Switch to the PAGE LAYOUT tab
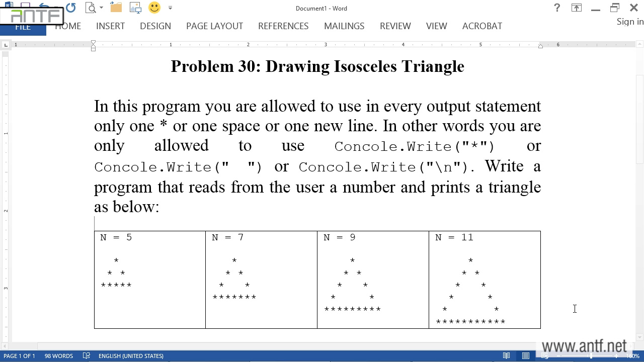Image resolution: width=644 pixels, height=362 pixels. tap(214, 26)
